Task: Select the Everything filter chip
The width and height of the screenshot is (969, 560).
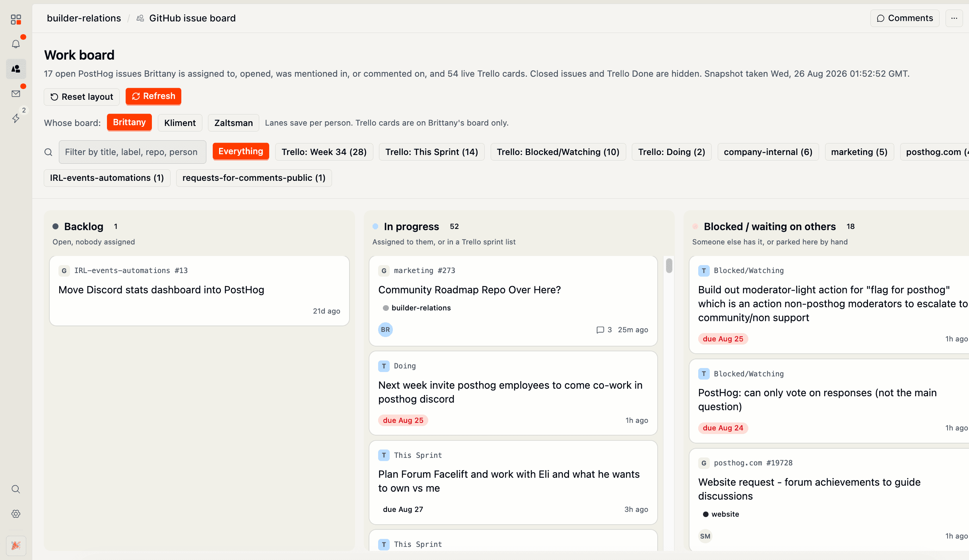Action: (x=241, y=151)
